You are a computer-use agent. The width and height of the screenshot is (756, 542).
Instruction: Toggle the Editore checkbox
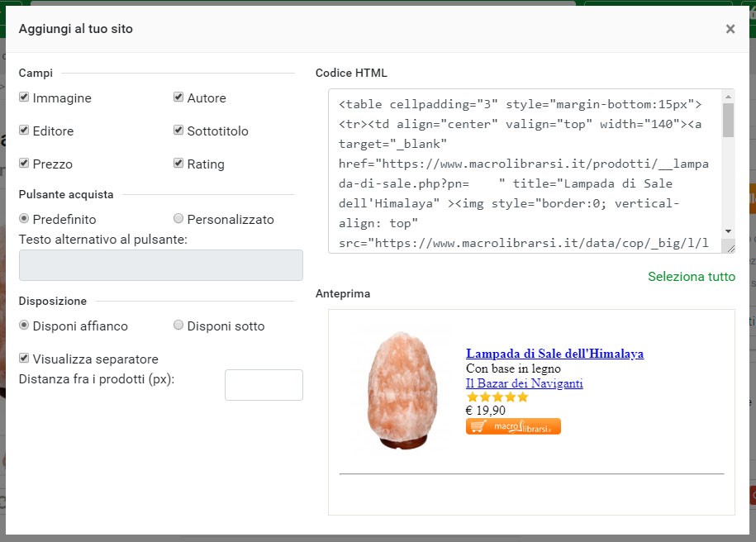point(24,130)
